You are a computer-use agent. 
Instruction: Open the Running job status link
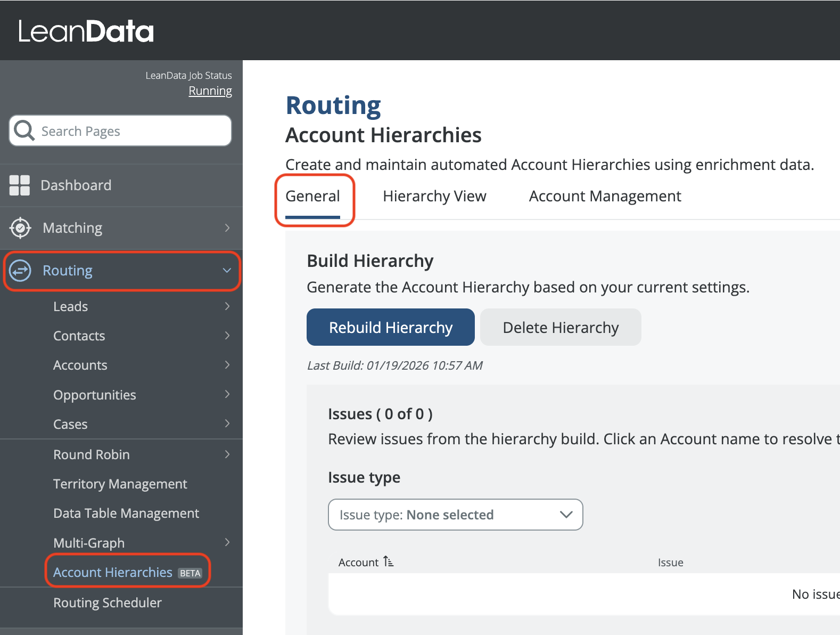210,91
